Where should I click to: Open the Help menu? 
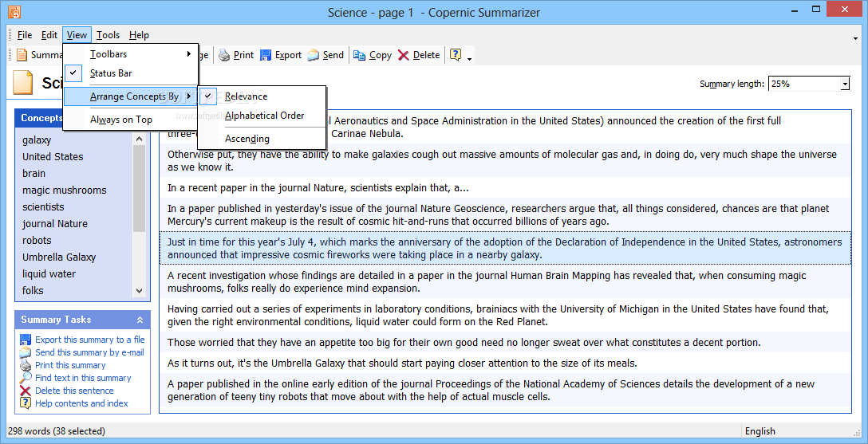pyautogui.click(x=139, y=35)
